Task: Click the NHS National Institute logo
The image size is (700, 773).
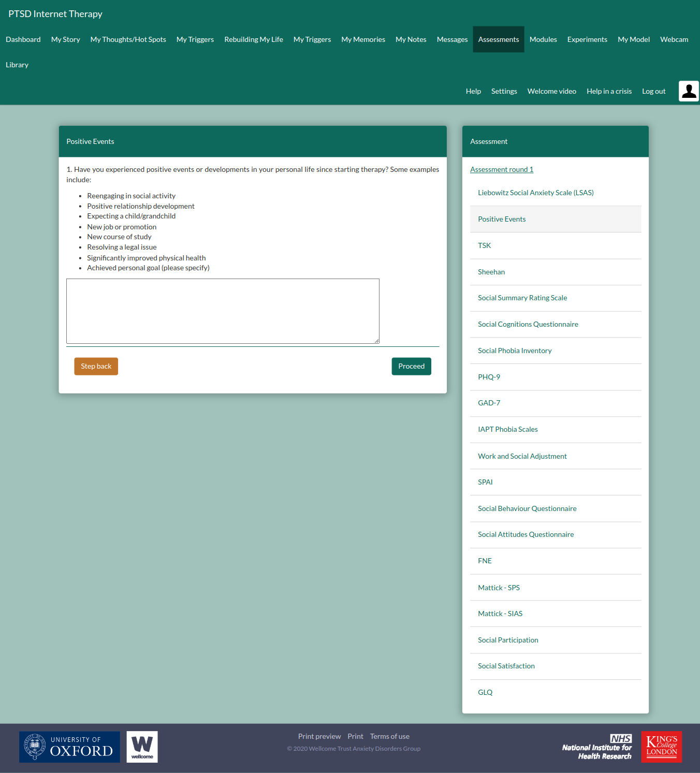Action: point(597,747)
